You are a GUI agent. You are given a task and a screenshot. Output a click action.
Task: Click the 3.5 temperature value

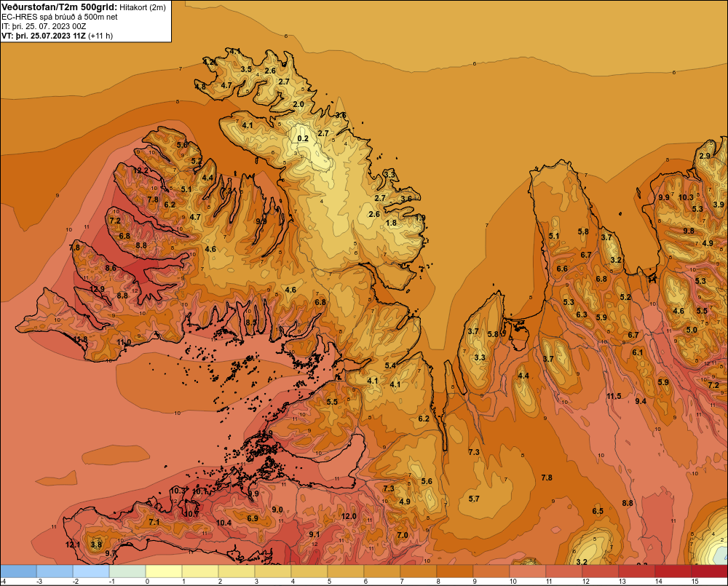coord(246,69)
